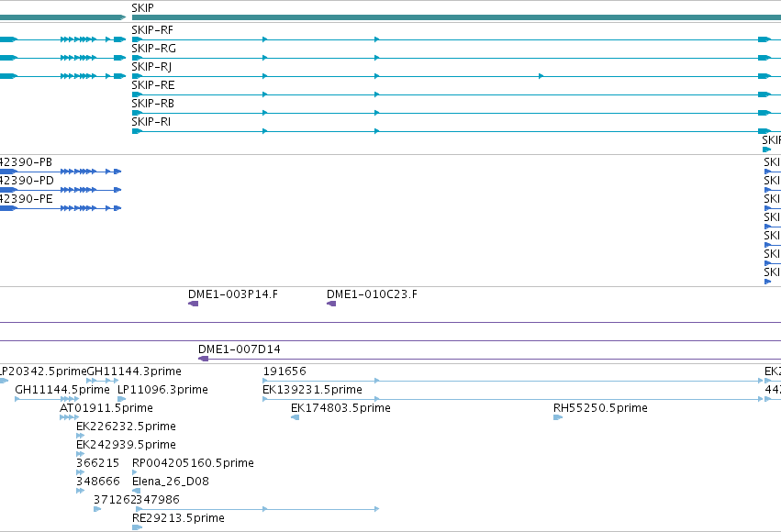
Task: Click the EK226232.5prime double-arrow glyph
Action: click(x=80, y=436)
